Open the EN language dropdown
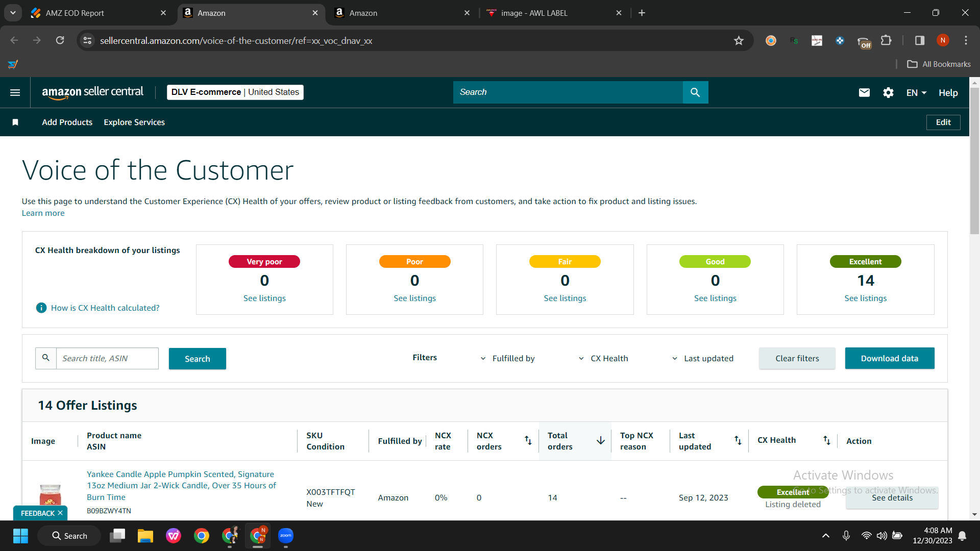The image size is (980, 551). coord(916,92)
